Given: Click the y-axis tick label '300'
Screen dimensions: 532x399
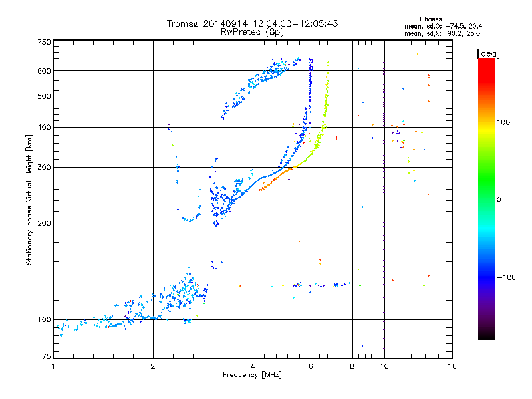Looking at the screenshot, I should pos(45,168).
